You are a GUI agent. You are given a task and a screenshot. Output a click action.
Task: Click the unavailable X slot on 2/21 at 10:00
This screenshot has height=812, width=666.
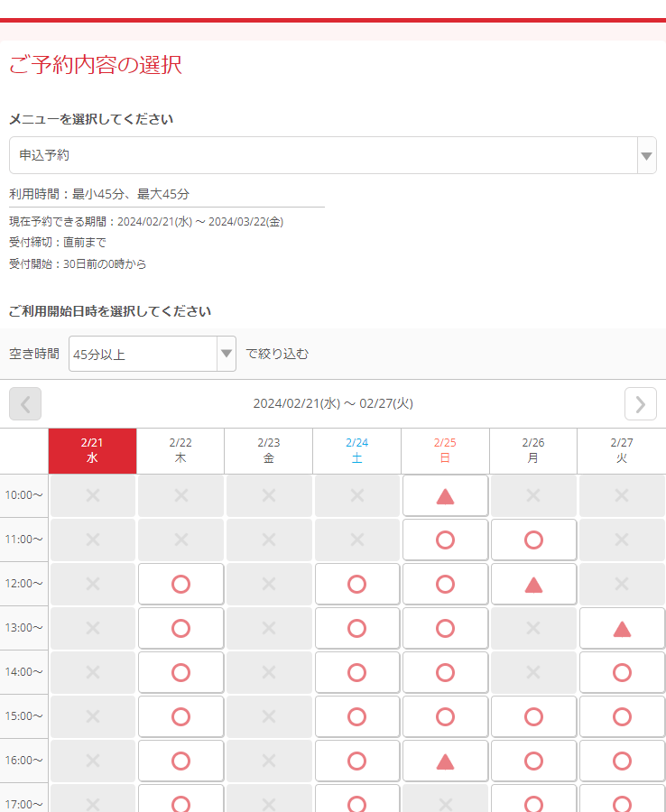(92, 495)
